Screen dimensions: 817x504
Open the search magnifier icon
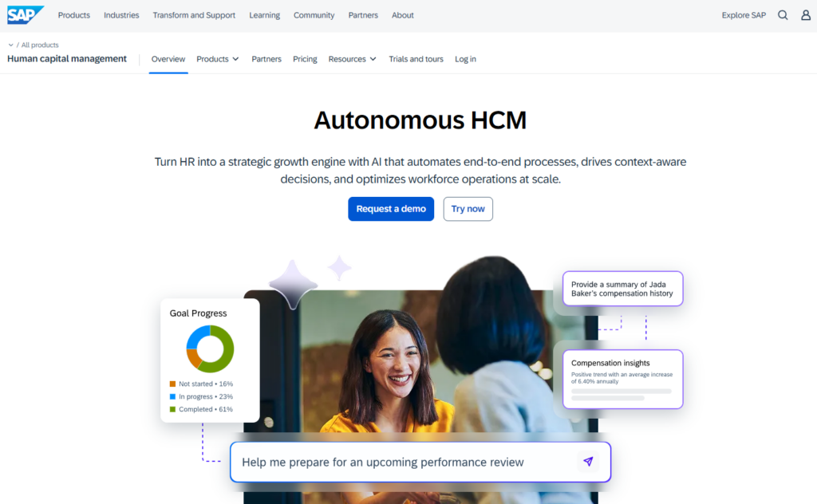pos(783,15)
